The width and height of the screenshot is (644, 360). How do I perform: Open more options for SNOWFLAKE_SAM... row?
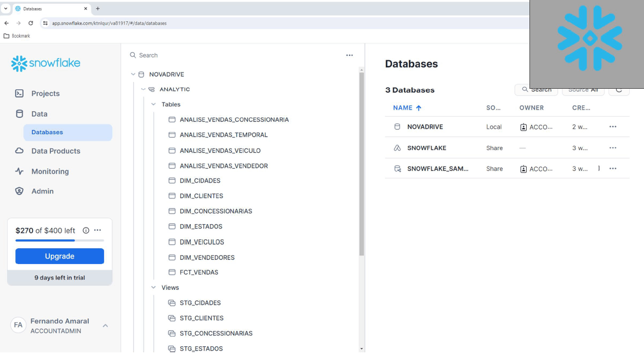click(613, 169)
